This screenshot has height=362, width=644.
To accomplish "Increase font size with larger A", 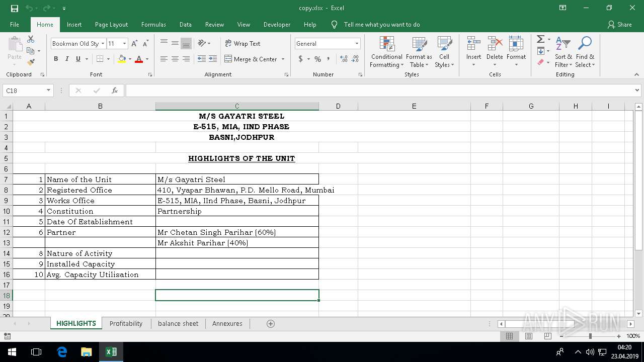I will (134, 44).
